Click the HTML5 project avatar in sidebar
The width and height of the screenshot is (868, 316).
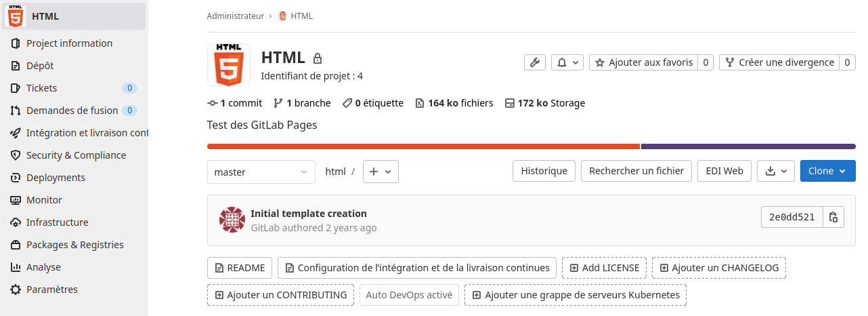pyautogui.click(x=15, y=16)
